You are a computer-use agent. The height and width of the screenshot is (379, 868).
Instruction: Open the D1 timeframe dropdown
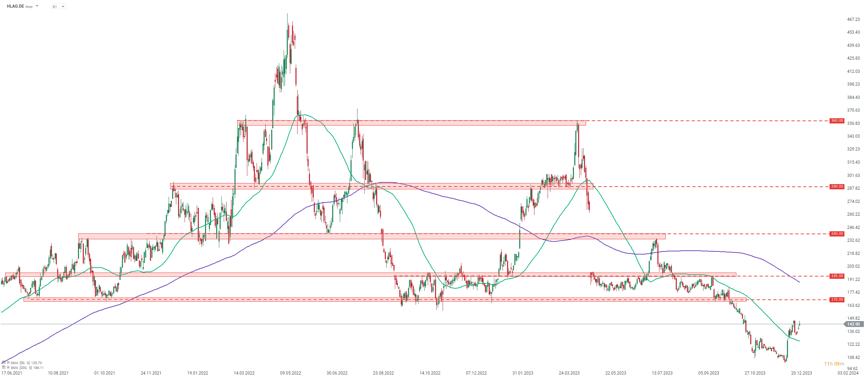59,7
